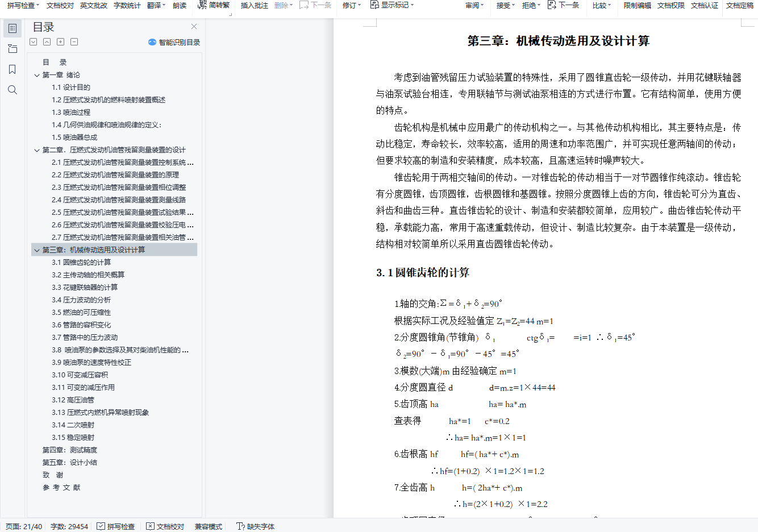The width and height of the screenshot is (758, 532).
Task: Open the outline (目录) pane icon in sidebar
Action: pyautogui.click(x=13, y=28)
